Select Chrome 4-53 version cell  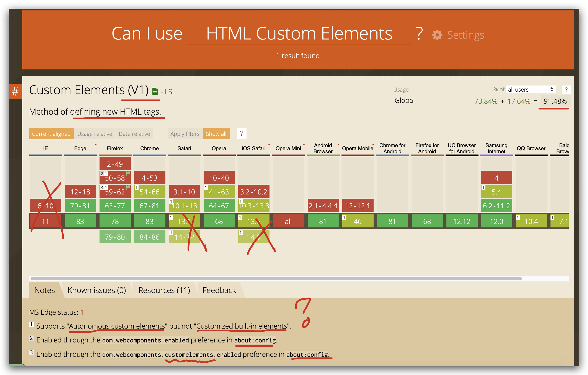click(150, 178)
